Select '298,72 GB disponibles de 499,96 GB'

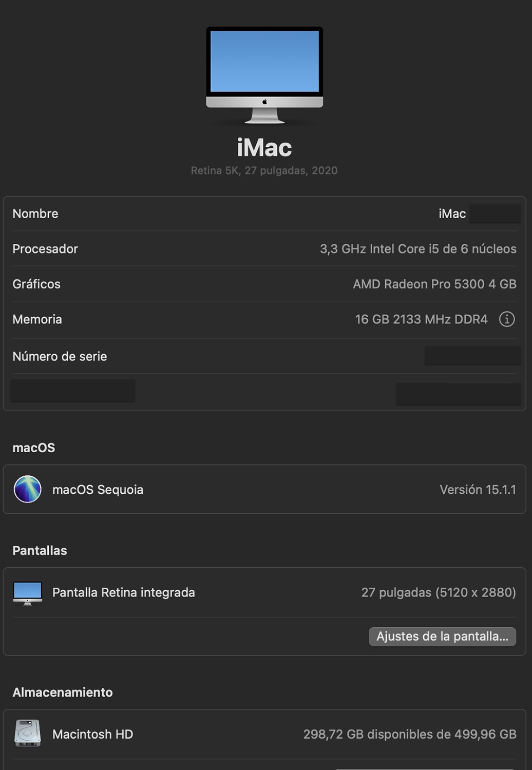pyautogui.click(x=410, y=734)
